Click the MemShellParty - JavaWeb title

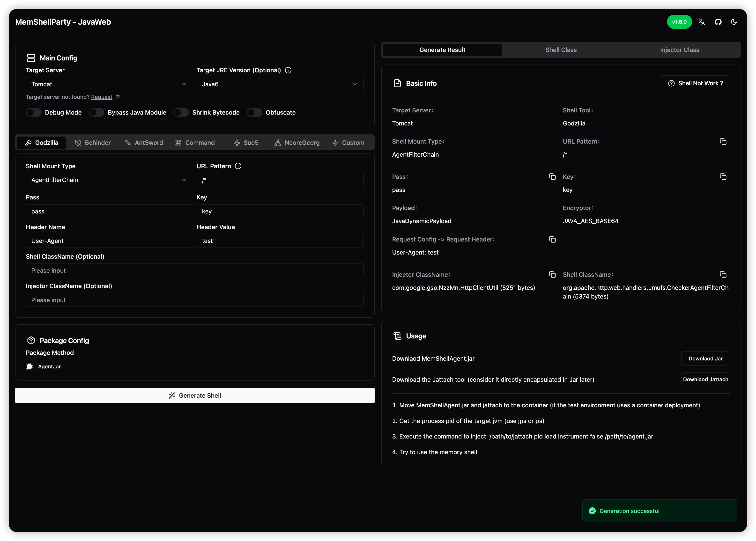tap(63, 22)
